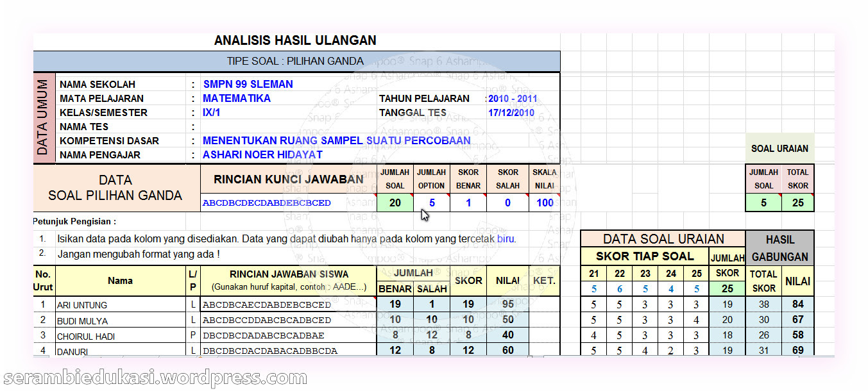Click Ari Untung's Nilai value 95
This screenshot has width=868, height=391.
coord(508,304)
